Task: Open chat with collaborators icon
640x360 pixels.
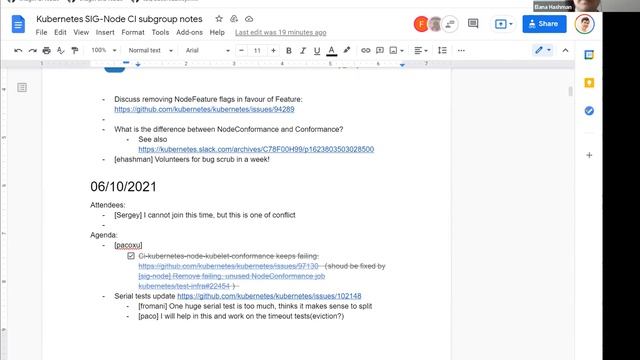Action: [450, 24]
